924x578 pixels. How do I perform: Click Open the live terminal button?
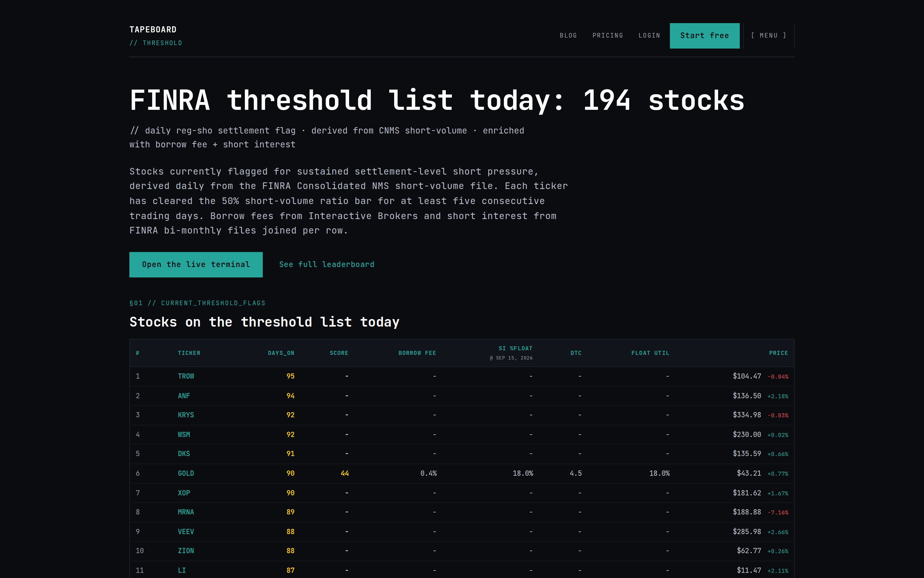click(x=196, y=264)
